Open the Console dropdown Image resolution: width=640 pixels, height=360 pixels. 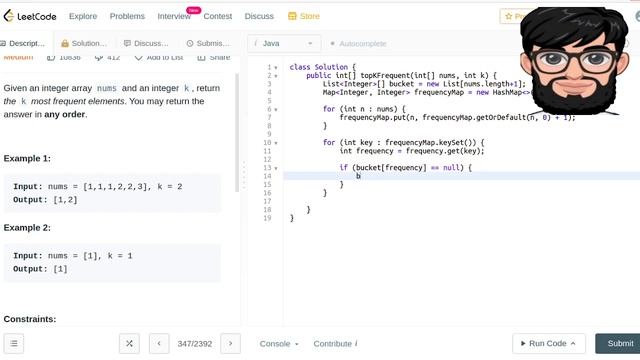279,344
